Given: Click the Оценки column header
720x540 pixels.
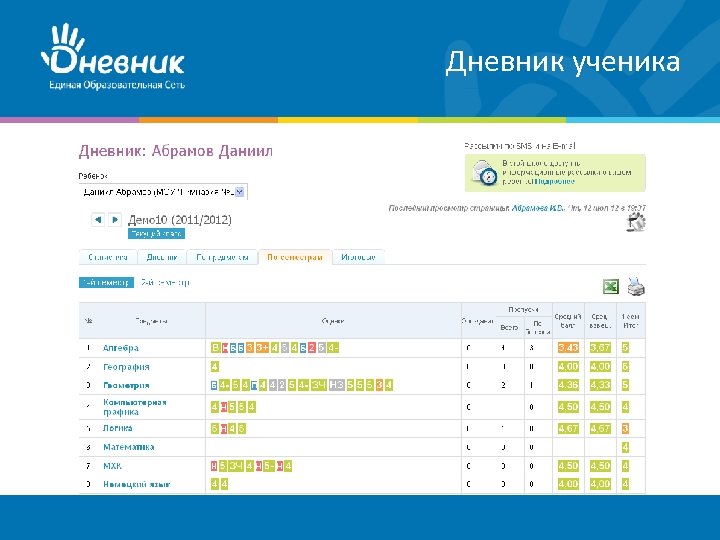Looking at the screenshot, I should (x=333, y=321).
